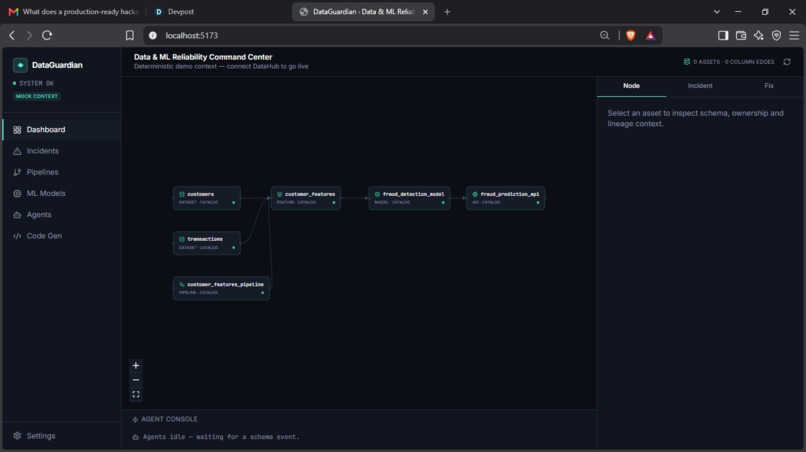Go to Pipelines in sidebar

click(62, 172)
